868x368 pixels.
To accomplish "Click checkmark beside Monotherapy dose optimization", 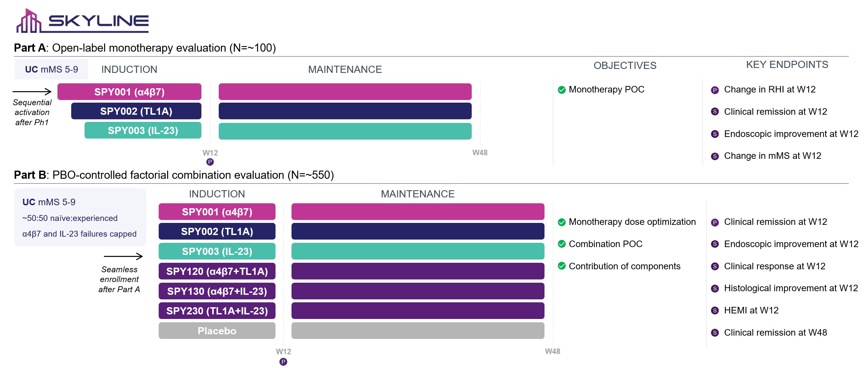I will [x=561, y=222].
